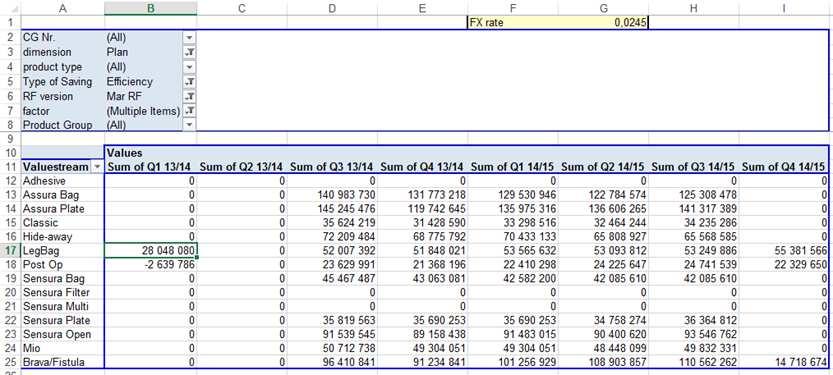The height and width of the screenshot is (375, 833).
Task: Click the FX rate label cell
Action: (513, 23)
